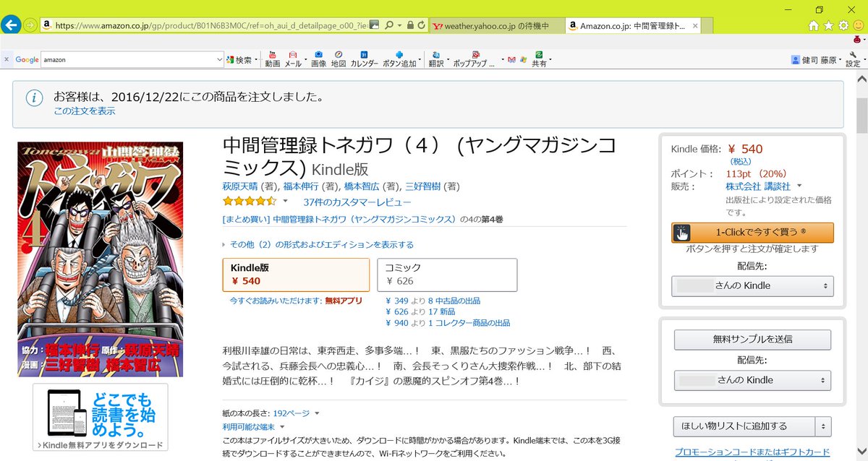Open the 健司 藤原 account menu
Screen dimensions: 868x461
coord(817,60)
